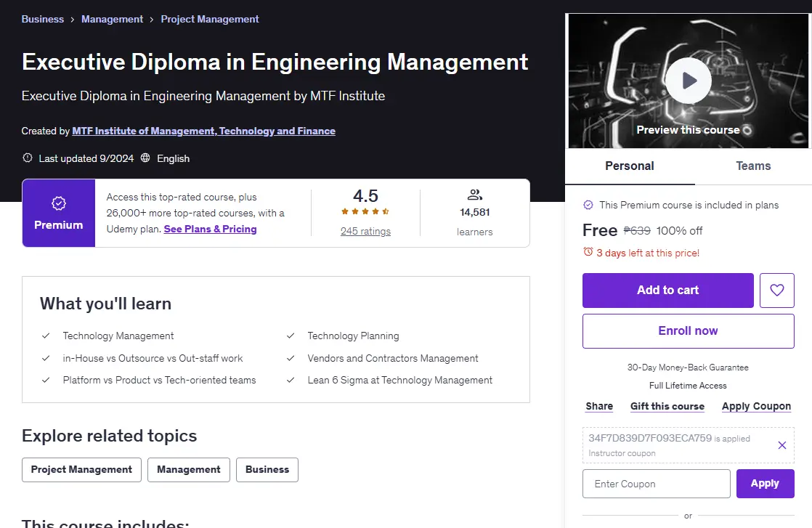Click the star rating icons

(x=365, y=211)
